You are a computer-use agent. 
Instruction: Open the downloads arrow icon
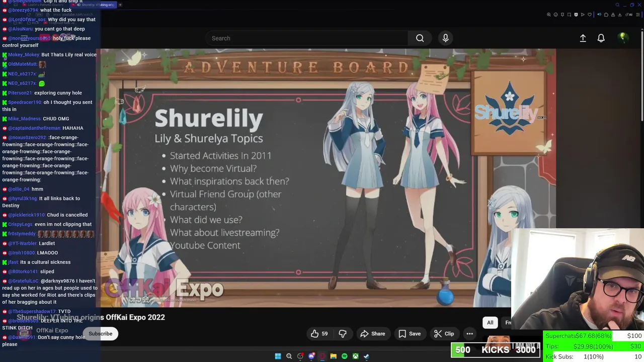coord(620,15)
